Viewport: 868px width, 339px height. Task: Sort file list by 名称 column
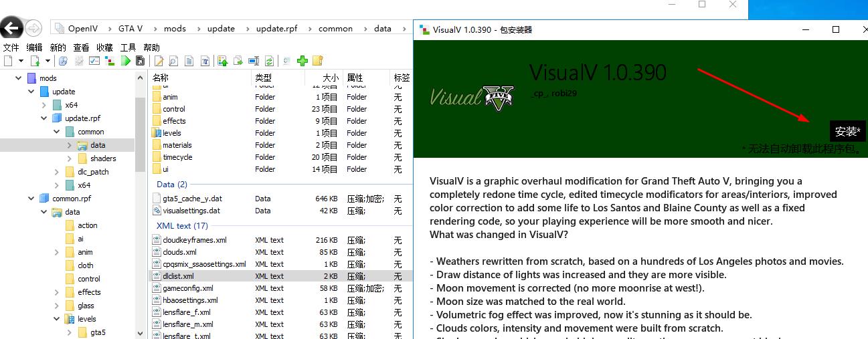tap(201, 78)
